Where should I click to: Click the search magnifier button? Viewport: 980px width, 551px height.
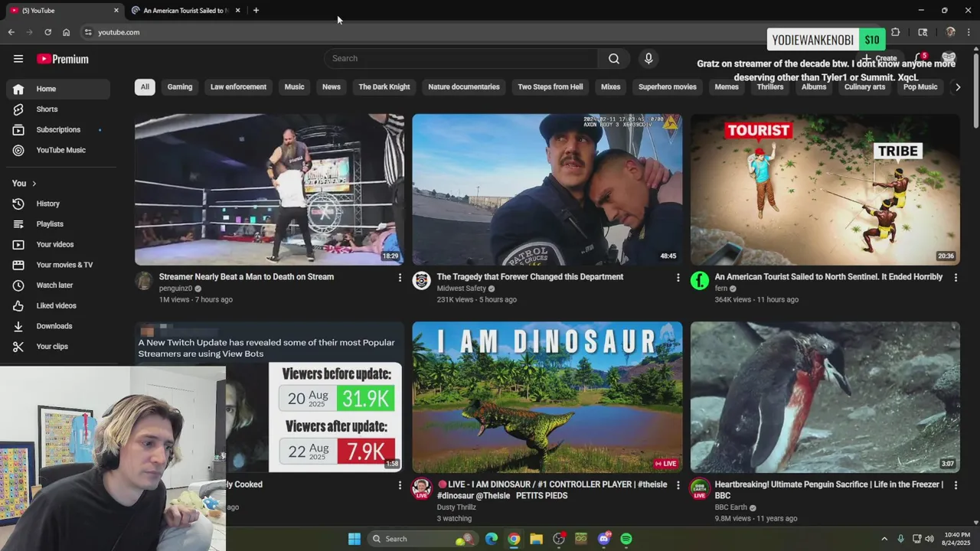click(x=614, y=58)
